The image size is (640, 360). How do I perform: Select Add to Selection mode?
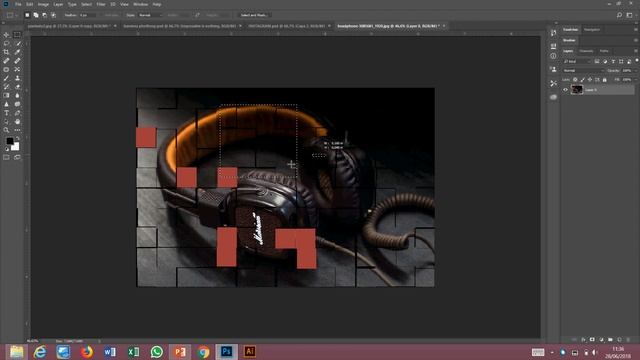click(36, 15)
